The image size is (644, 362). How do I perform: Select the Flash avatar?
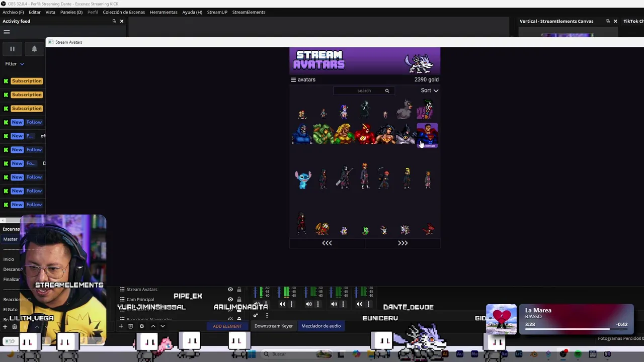(365, 134)
